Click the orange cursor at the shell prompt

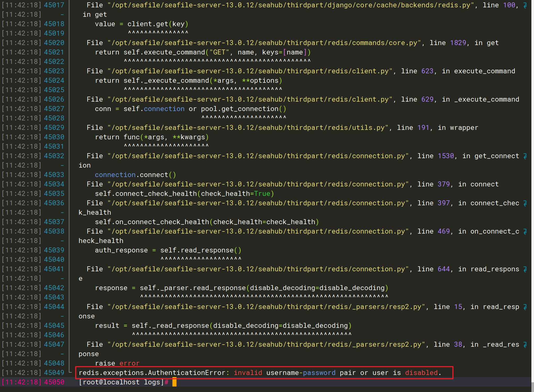pyautogui.click(x=174, y=382)
